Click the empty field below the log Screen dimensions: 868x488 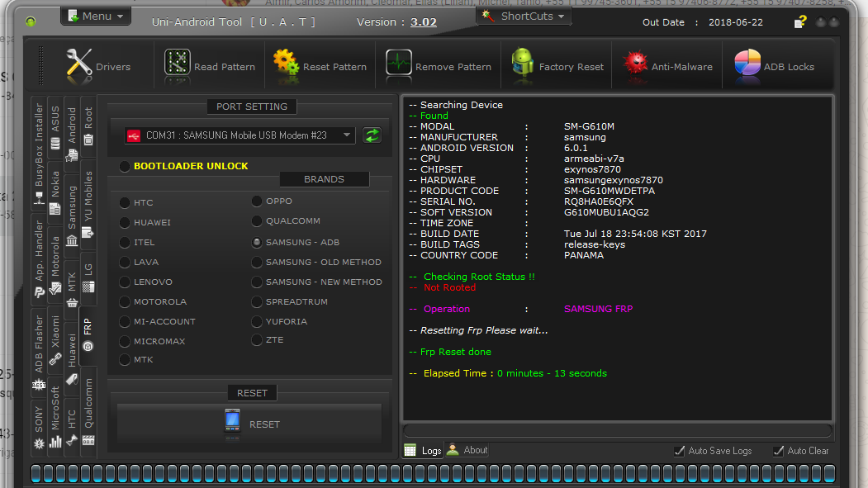point(617,430)
